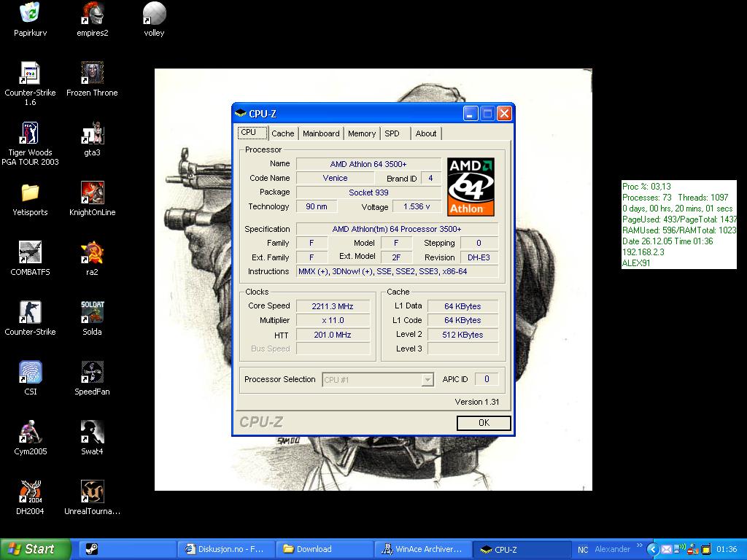Select the gta3 desktop shortcut

click(x=92, y=139)
